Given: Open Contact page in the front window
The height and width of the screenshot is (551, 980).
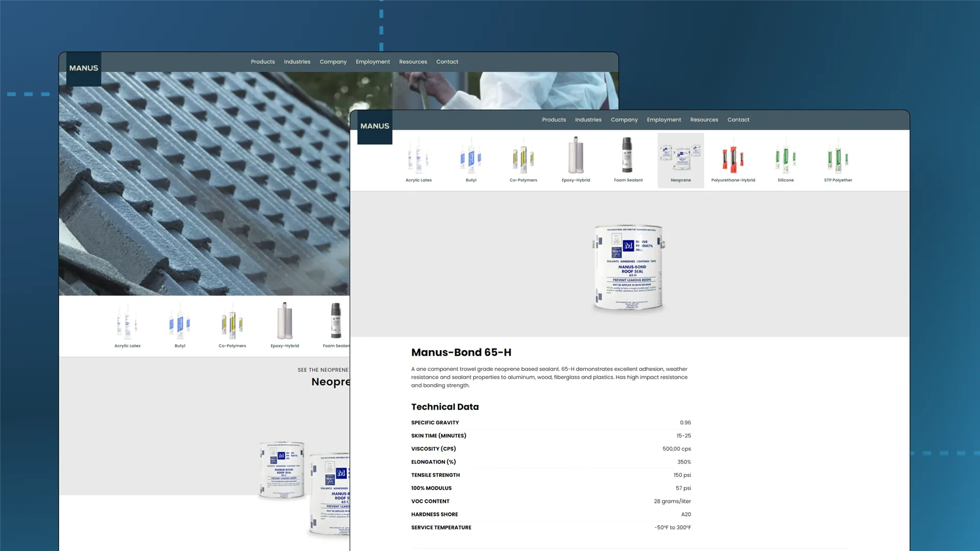Looking at the screenshot, I should click(x=738, y=120).
